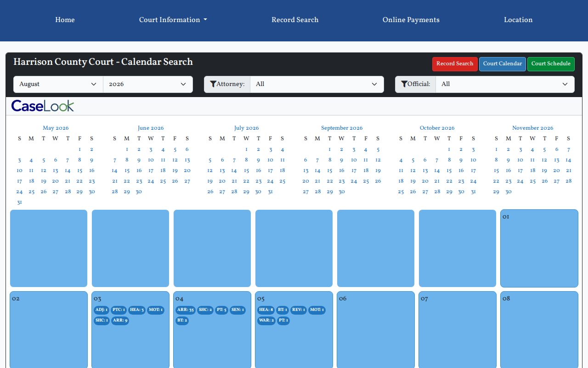588x368 pixels.
Task: Jump to the June 2026 mini calendar
Action: 151,128
